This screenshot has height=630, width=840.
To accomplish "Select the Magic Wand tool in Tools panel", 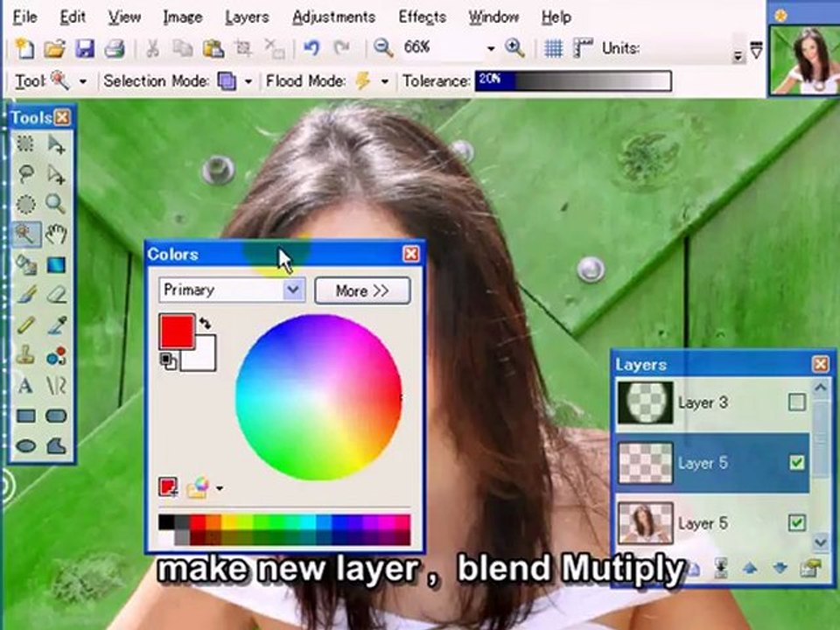I will pos(25,234).
